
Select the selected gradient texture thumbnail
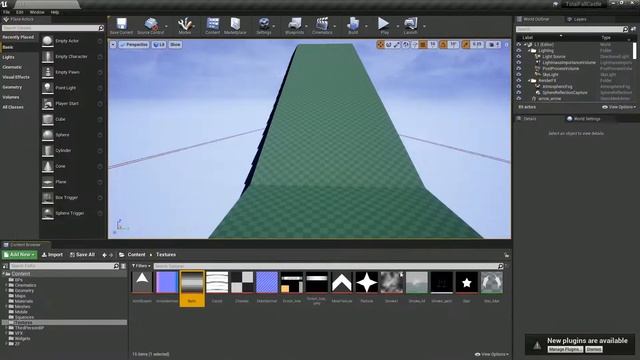(192, 282)
